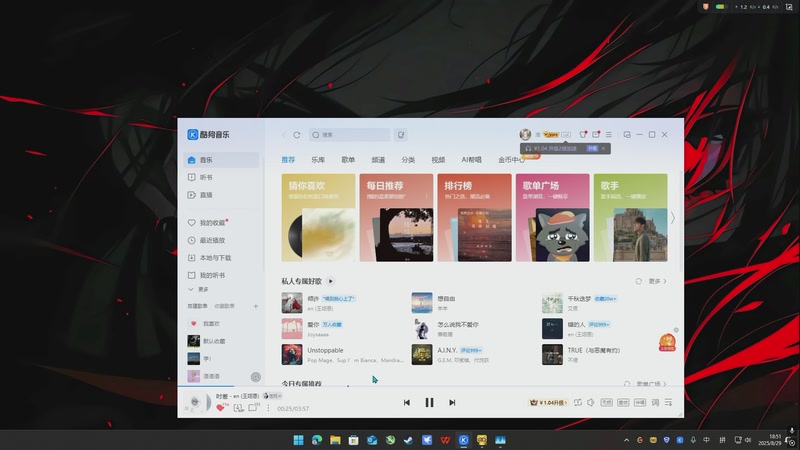Open more options dots in player bar
Image resolution: width=800 pixels, height=450 pixels.
point(268,408)
